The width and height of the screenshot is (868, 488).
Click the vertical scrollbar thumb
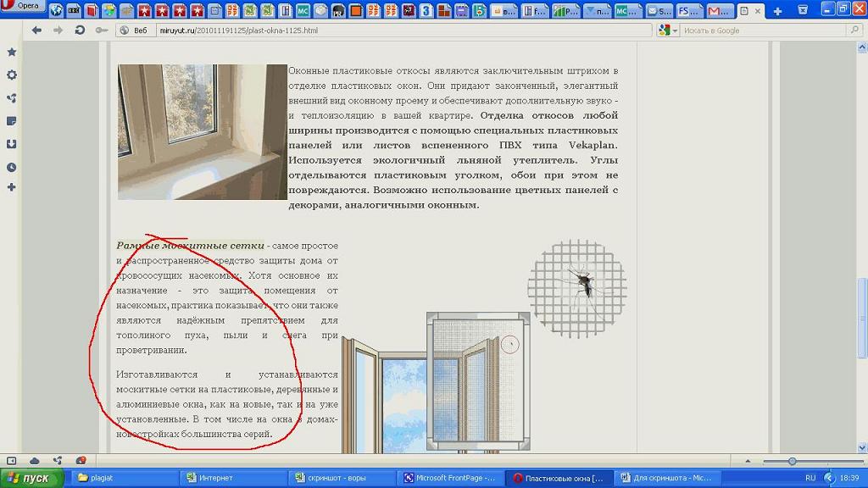pos(862,319)
